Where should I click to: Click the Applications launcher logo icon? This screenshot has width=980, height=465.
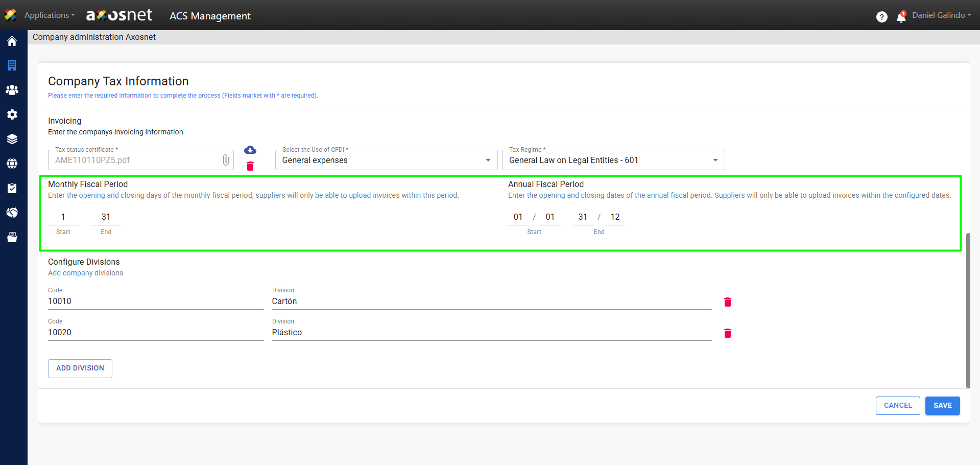click(x=11, y=15)
